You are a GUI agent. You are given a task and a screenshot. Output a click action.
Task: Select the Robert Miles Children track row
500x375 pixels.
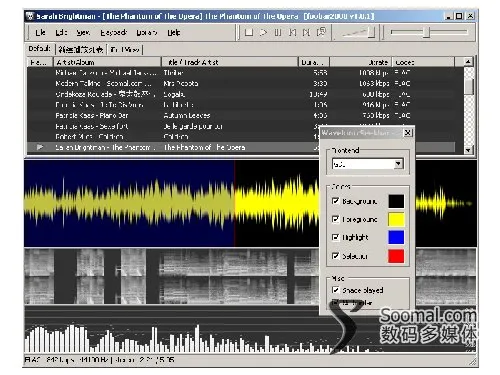(173, 137)
